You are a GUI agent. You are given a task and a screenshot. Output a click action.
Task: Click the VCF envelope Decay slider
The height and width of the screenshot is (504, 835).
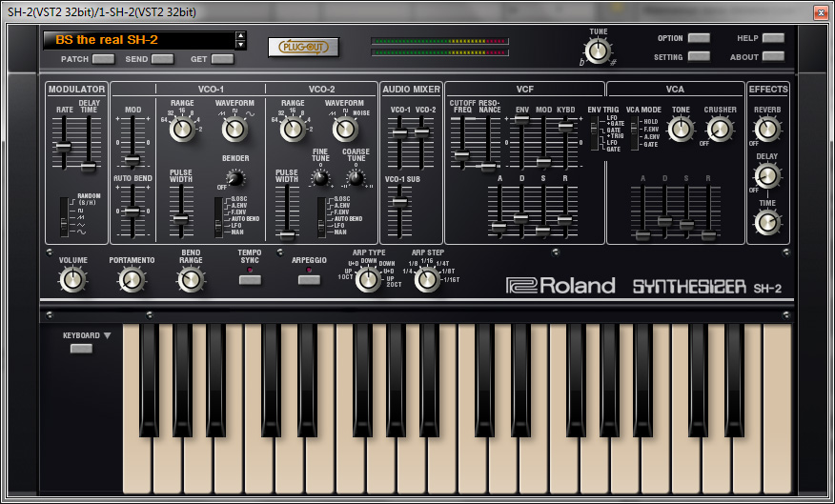click(521, 217)
